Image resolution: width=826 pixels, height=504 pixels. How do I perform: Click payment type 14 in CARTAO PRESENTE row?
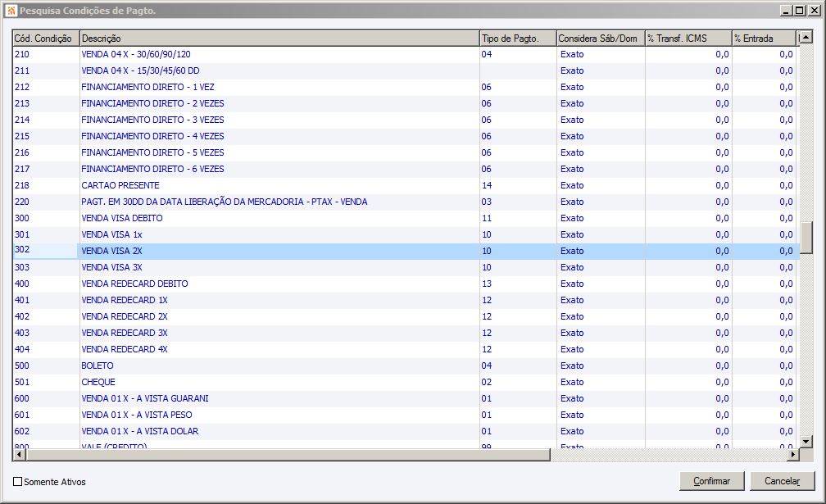tap(518, 185)
